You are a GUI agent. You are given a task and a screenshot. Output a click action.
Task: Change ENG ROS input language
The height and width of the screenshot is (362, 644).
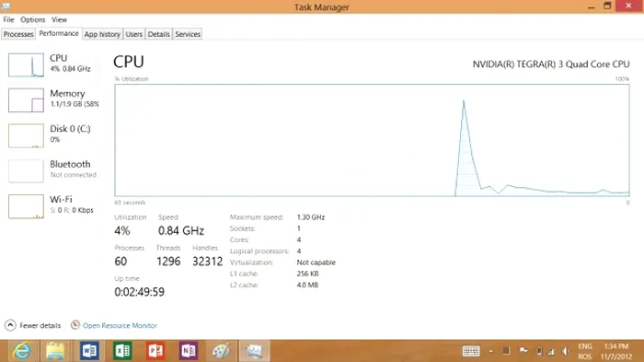tap(585, 351)
